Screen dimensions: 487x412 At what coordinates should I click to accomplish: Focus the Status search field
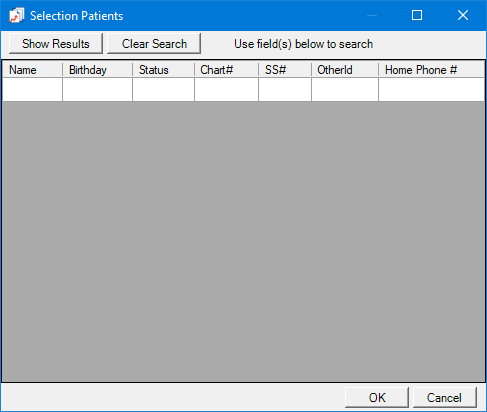click(163, 89)
